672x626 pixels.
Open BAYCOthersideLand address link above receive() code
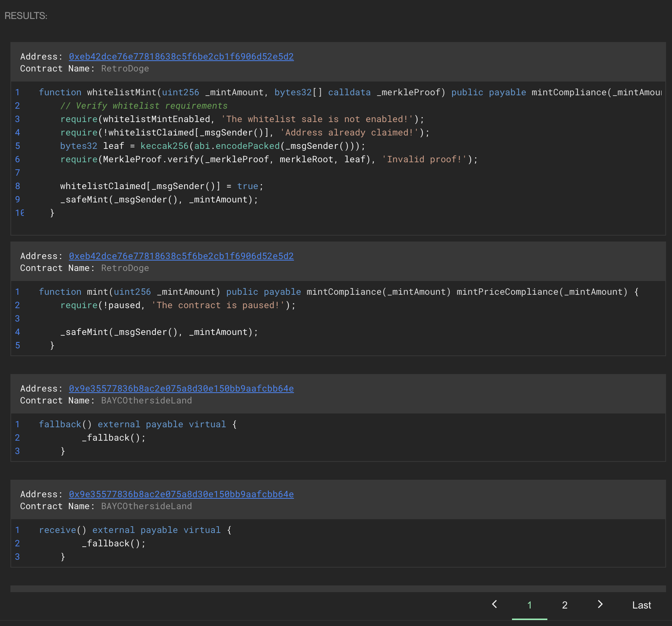pos(181,494)
